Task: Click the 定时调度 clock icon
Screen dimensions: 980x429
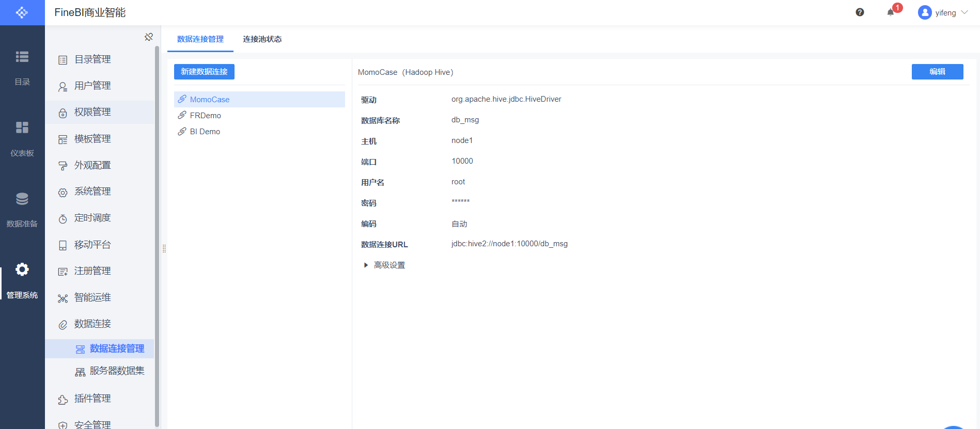Action: [x=63, y=218]
